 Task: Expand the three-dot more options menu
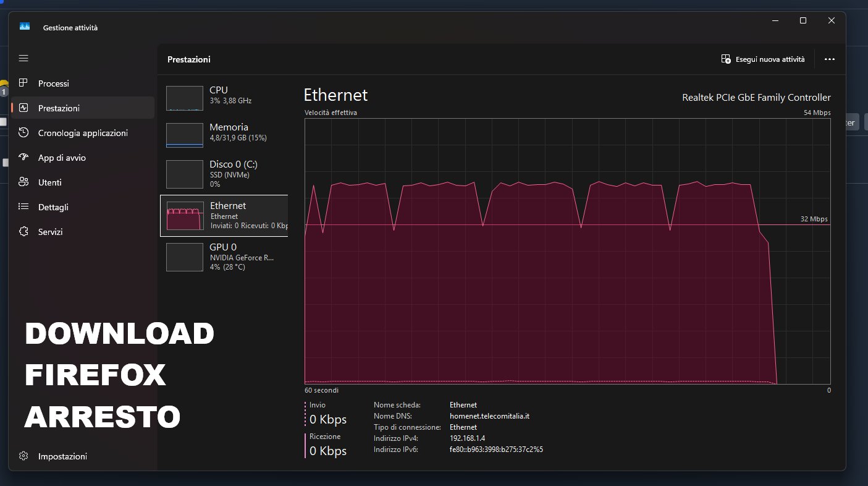tap(830, 59)
